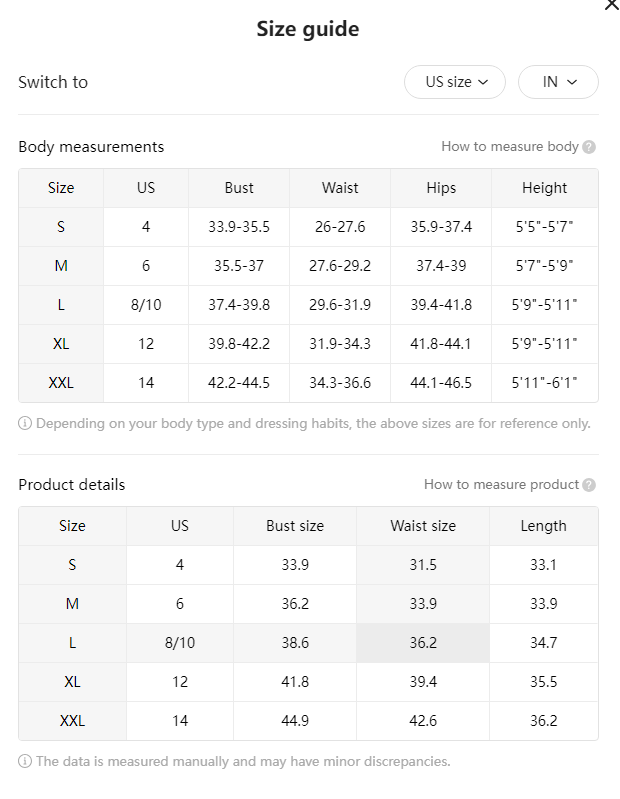Click the info icon beside measured manually note

point(25,761)
